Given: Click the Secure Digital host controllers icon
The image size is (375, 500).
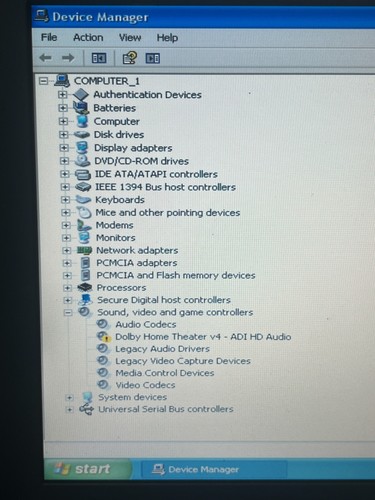Looking at the screenshot, I should pyautogui.click(x=85, y=300).
